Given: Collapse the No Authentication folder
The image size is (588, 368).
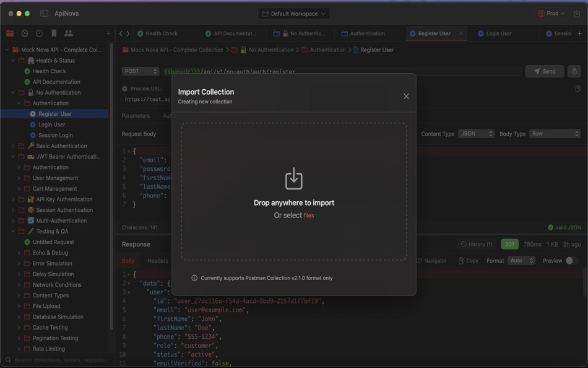Looking at the screenshot, I should 13,92.
